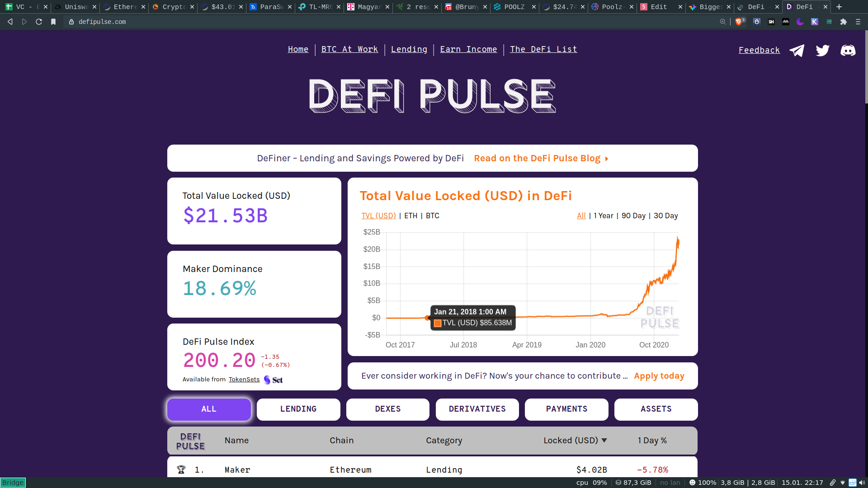Open the Telegram icon link
The image size is (868, 488).
coord(797,50)
